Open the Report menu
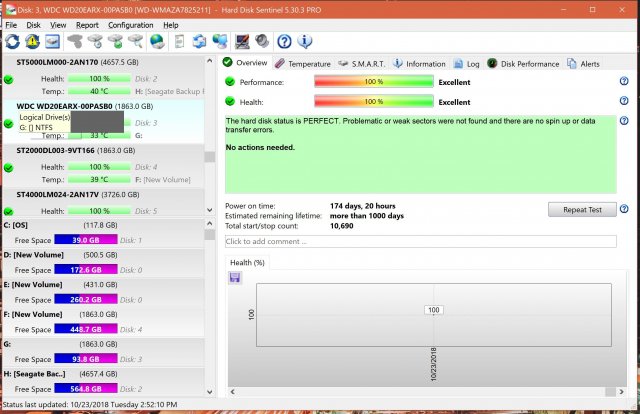640x414 pixels. tap(87, 24)
